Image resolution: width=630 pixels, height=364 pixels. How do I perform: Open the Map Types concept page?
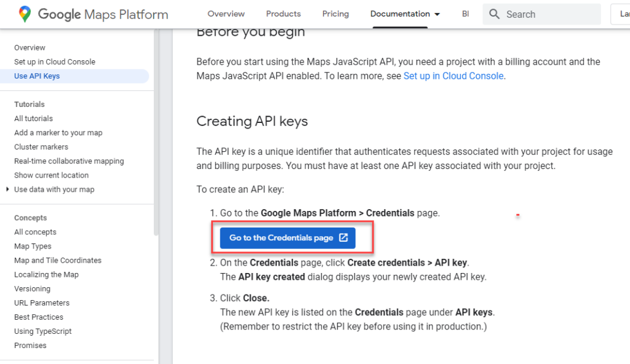pyautogui.click(x=33, y=246)
